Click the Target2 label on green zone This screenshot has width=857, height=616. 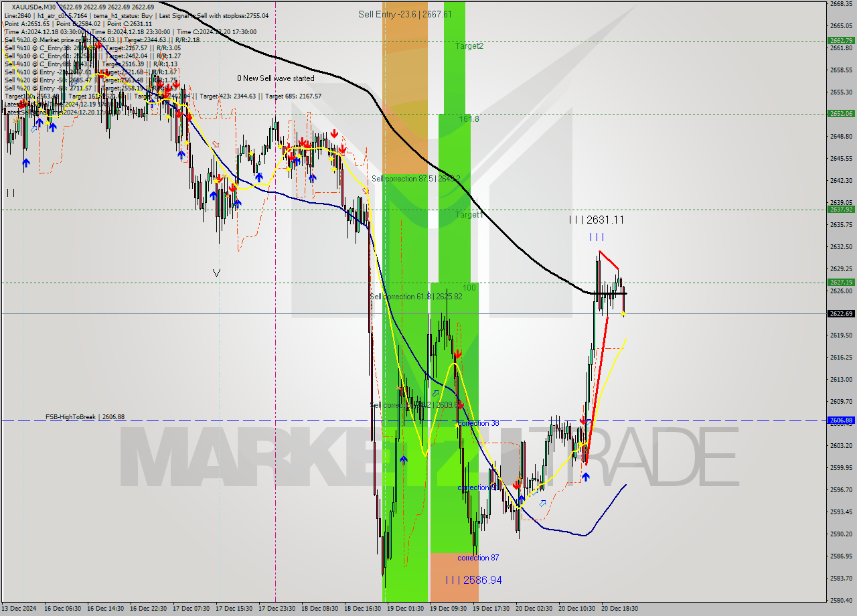tap(469, 46)
